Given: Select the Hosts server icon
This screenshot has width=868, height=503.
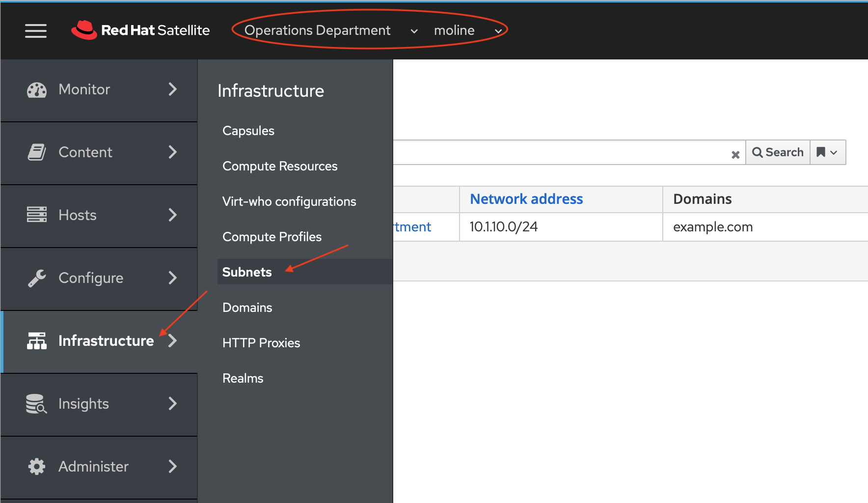Looking at the screenshot, I should click(x=36, y=215).
